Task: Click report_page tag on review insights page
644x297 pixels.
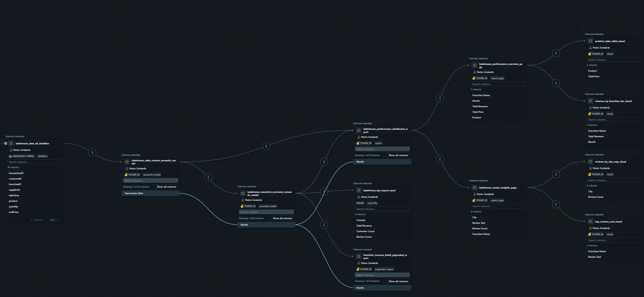Action: (x=497, y=200)
